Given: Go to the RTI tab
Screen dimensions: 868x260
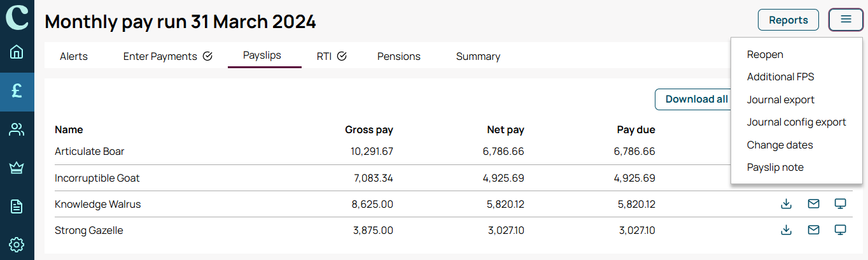Looking at the screenshot, I should [x=332, y=56].
